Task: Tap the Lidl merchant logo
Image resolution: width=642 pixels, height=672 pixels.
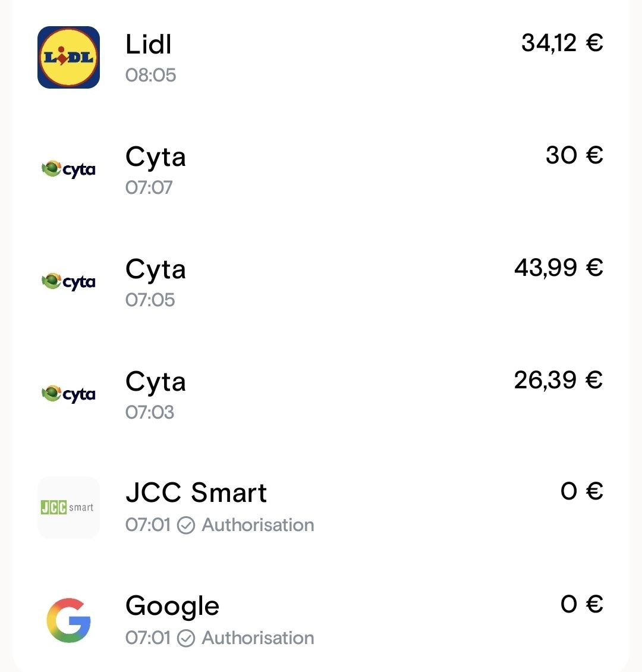Action: (x=68, y=57)
